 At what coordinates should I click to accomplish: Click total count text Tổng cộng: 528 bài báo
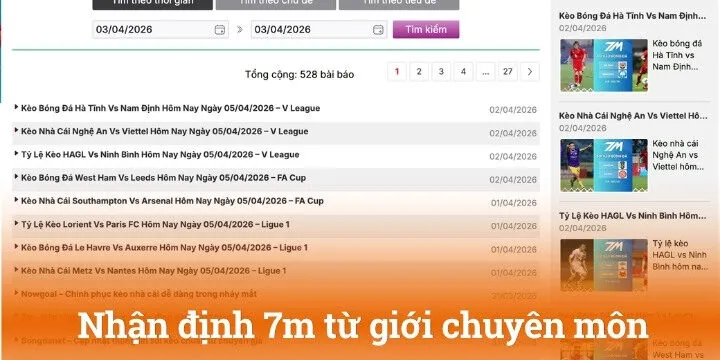click(299, 74)
